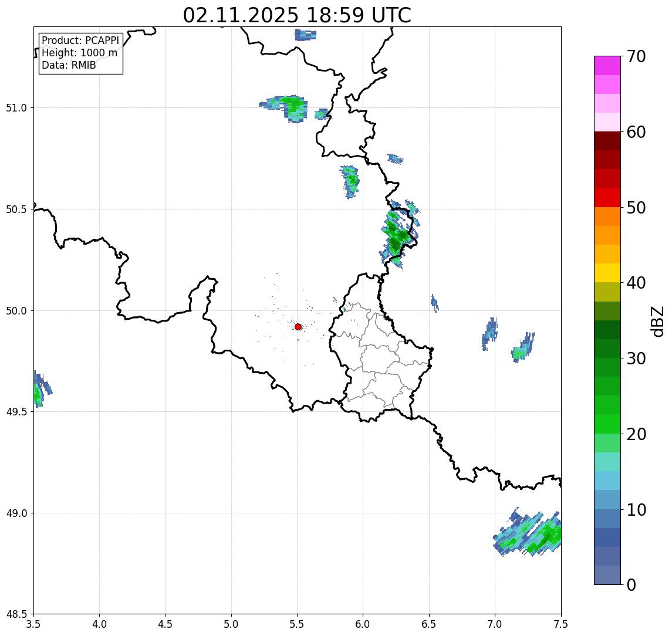Image resolution: width=672 pixels, height=636 pixels.
Task: Click the colorbar tick label 70
Action: click(x=636, y=56)
